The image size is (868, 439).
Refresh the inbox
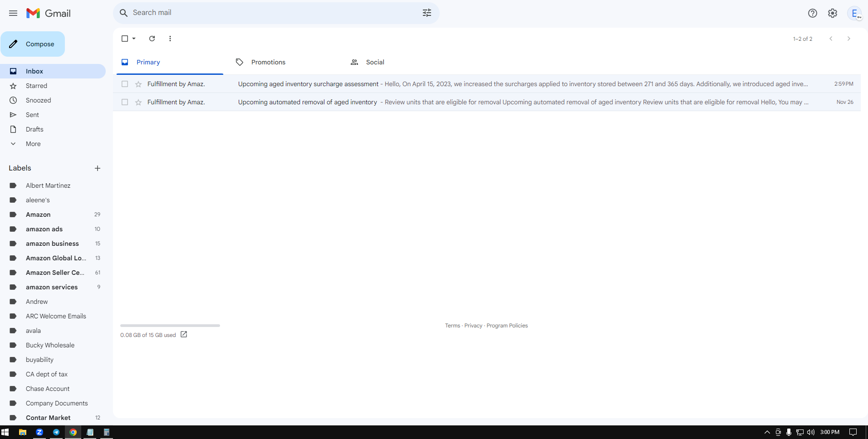pos(152,39)
